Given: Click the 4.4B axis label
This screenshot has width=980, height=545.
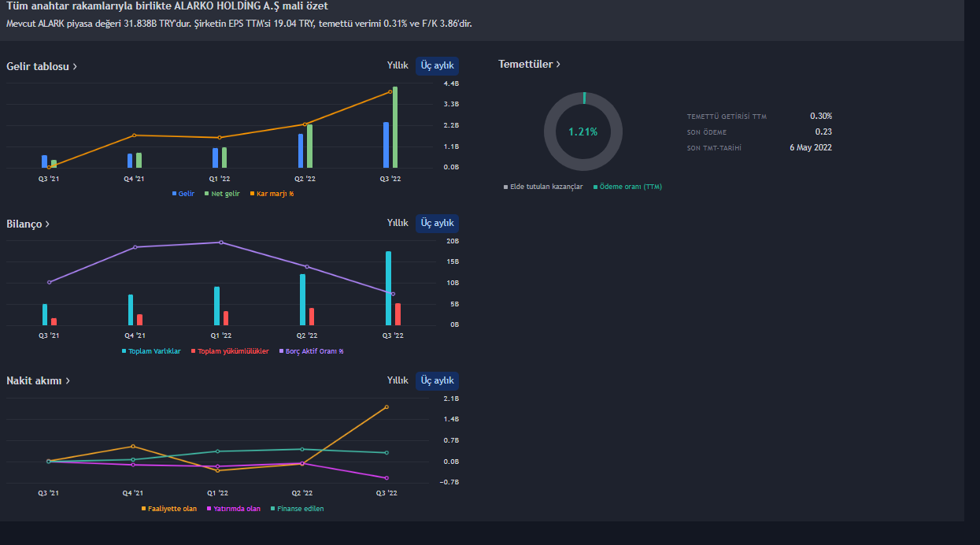Looking at the screenshot, I should [451, 83].
